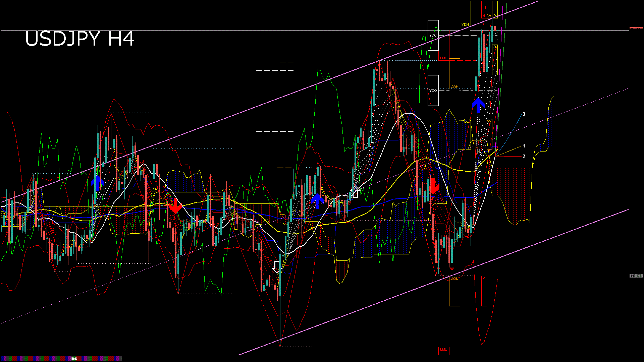Viewport: 644px width, 362px height.
Task: Click the yellow YDH level label
Action: [465, 24]
